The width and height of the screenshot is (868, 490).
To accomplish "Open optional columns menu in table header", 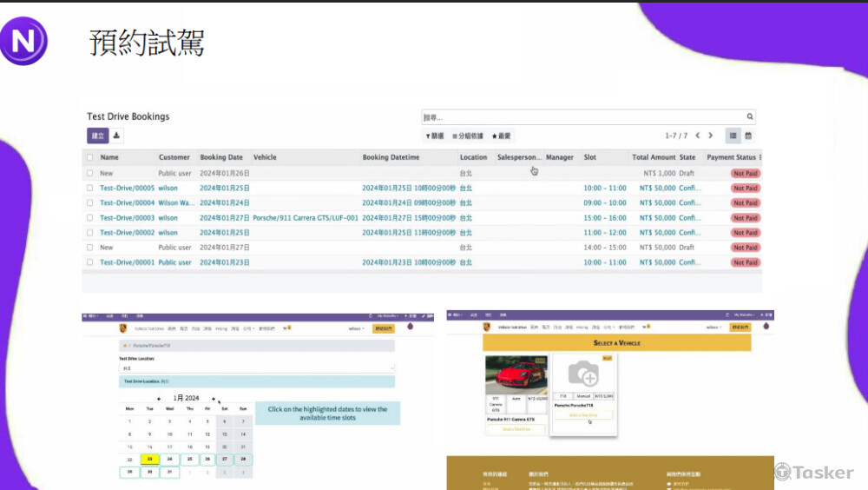I will coord(760,157).
